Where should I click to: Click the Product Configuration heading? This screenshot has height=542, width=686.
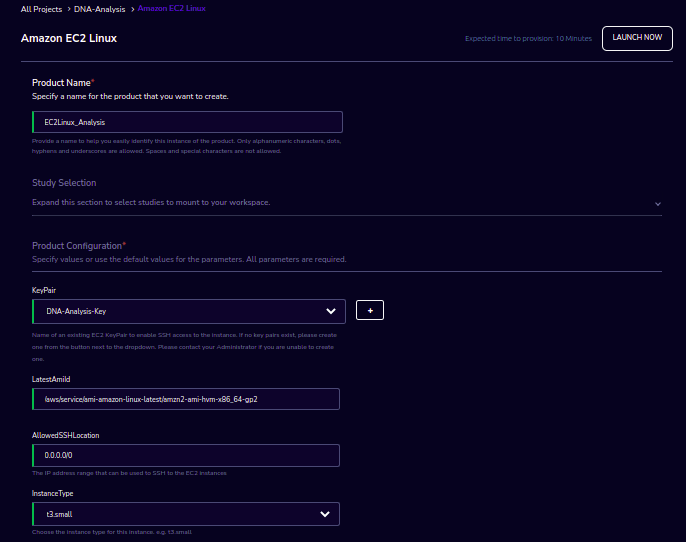click(x=79, y=246)
